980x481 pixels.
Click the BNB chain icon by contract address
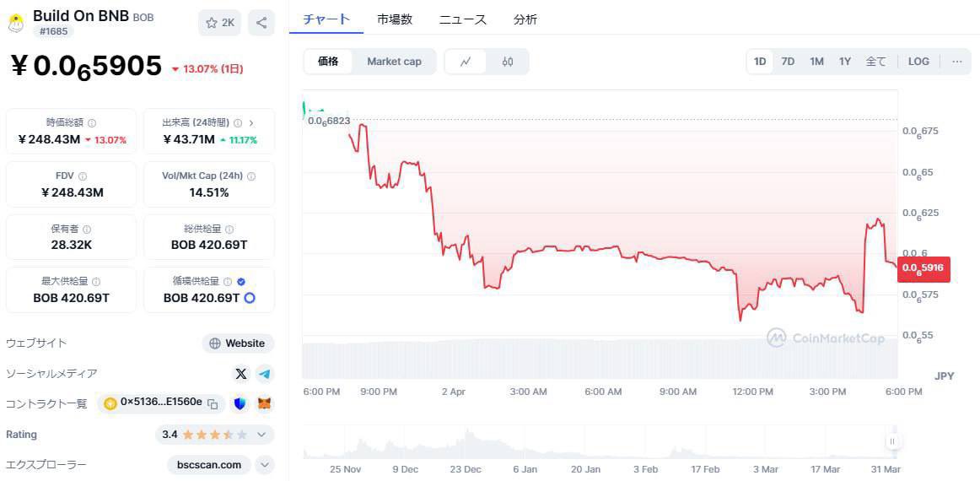click(110, 404)
